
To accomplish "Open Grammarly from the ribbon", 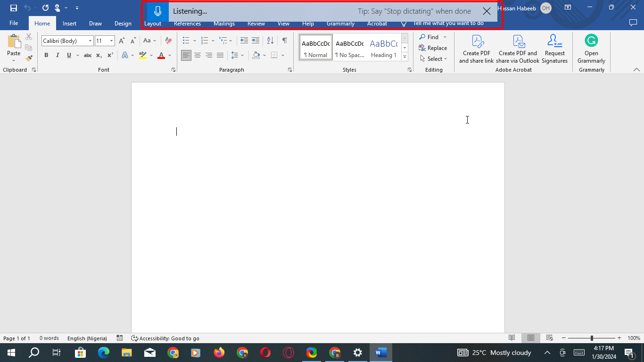I will click(x=591, y=49).
